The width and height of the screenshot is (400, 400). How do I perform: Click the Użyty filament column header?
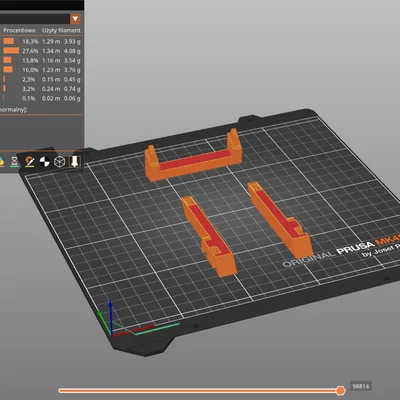pos(61,30)
